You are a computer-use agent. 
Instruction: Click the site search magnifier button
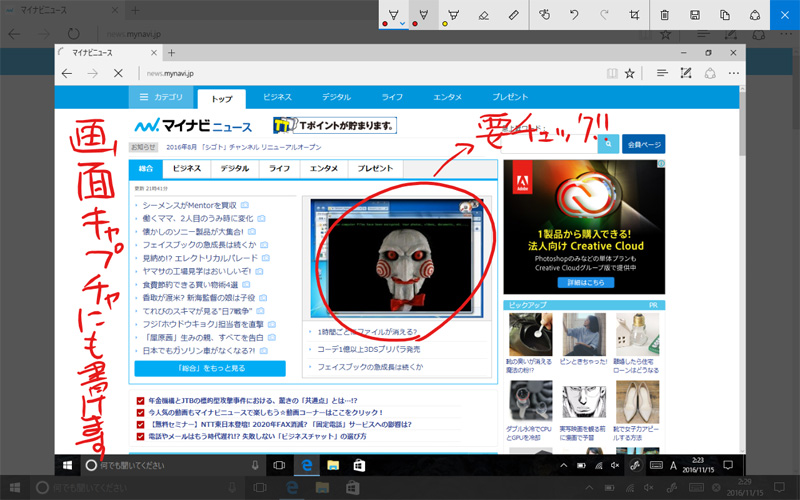click(608, 144)
